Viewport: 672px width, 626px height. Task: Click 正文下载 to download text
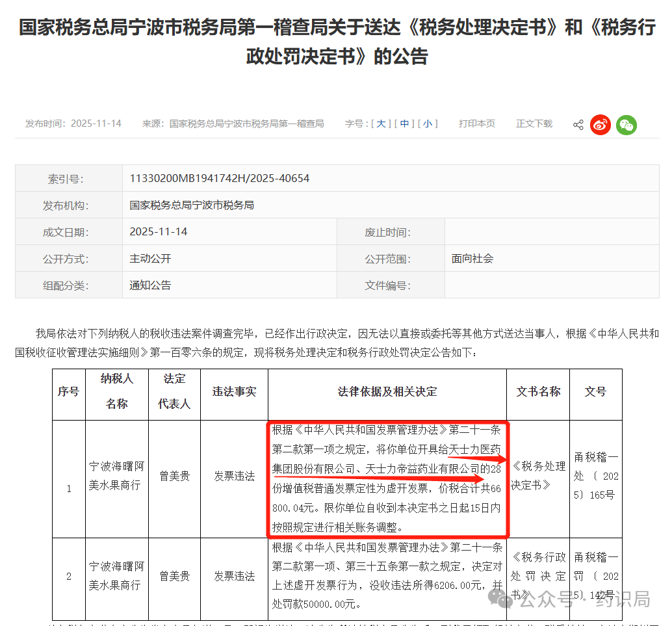click(x=534, y=124)
